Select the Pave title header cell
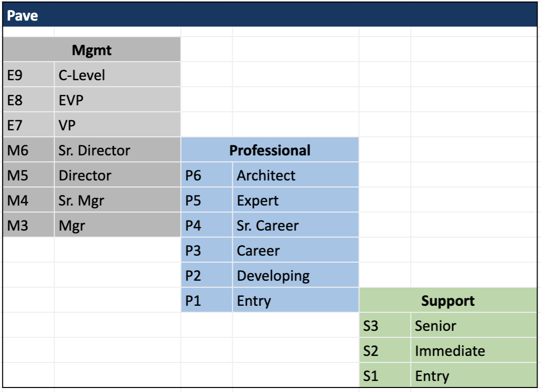The width and height of the screenshot is (541, 392). point(270,15)
